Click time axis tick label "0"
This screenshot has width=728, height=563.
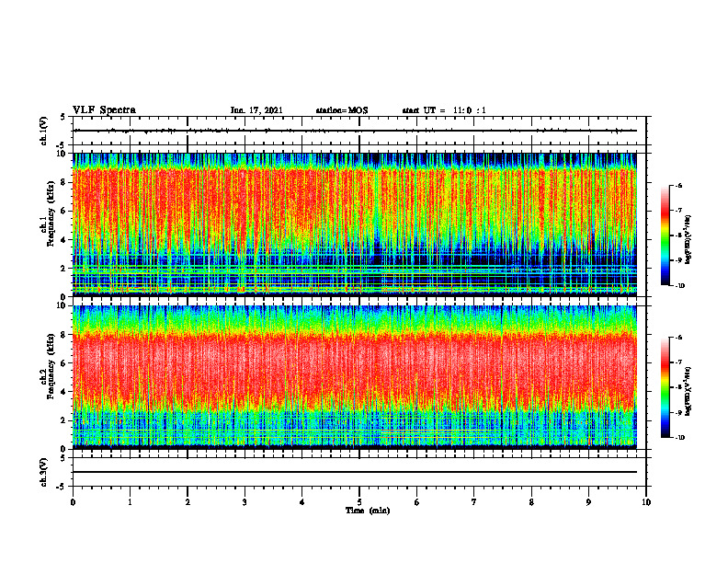click(73, 502)
